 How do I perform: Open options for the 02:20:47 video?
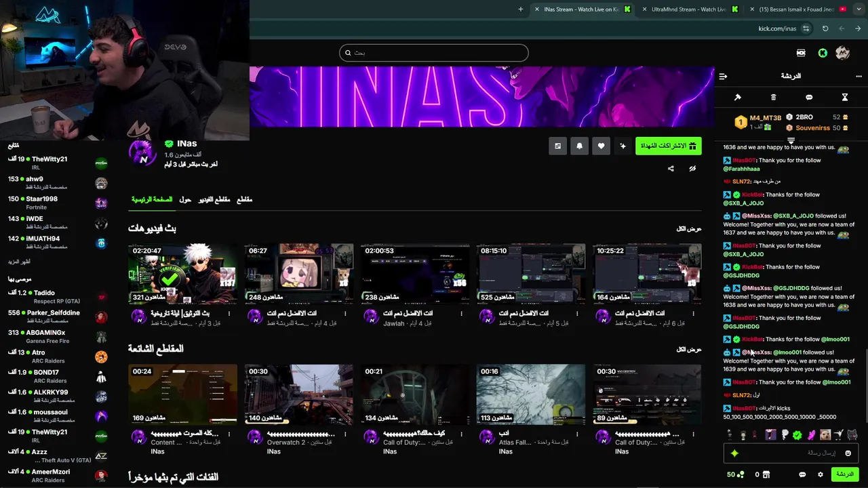pos(229,314)
